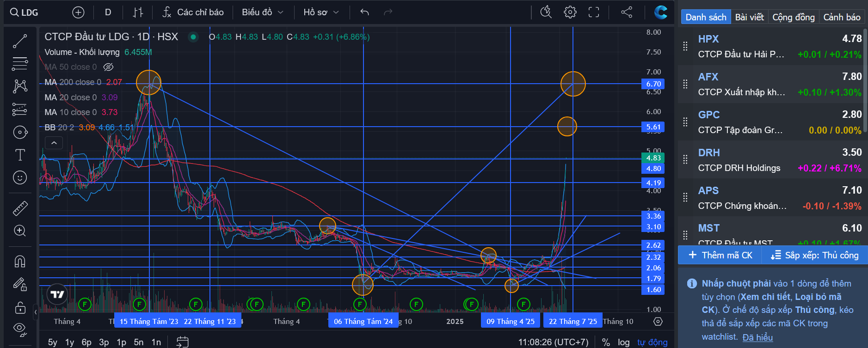Click Thêm mã CK add symbol button
This screenshot has height=348, width=868.
pyautogui.click(x=720, y=255)
